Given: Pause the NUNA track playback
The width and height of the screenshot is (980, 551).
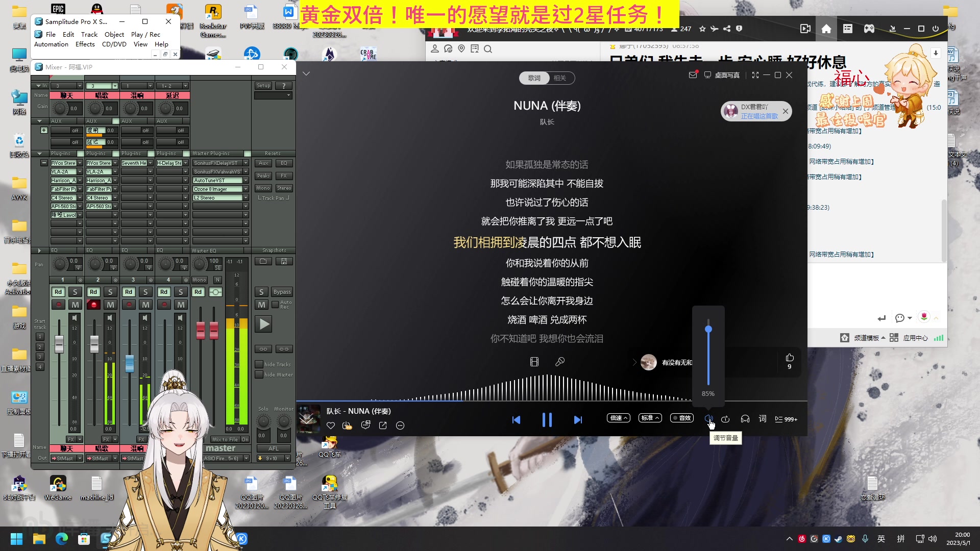Looking at the screenshot, I should pyautogui.click(x=547, y=419).
